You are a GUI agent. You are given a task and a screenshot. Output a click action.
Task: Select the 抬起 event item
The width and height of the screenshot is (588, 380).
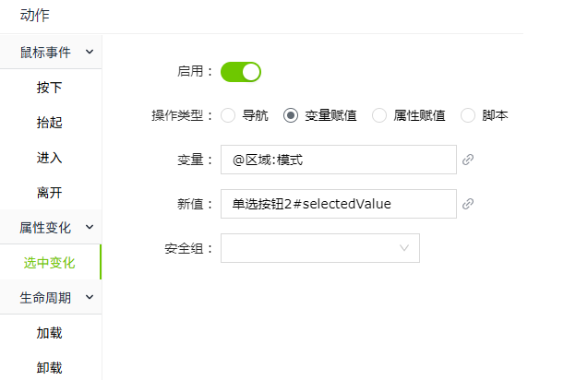point(50,123)
